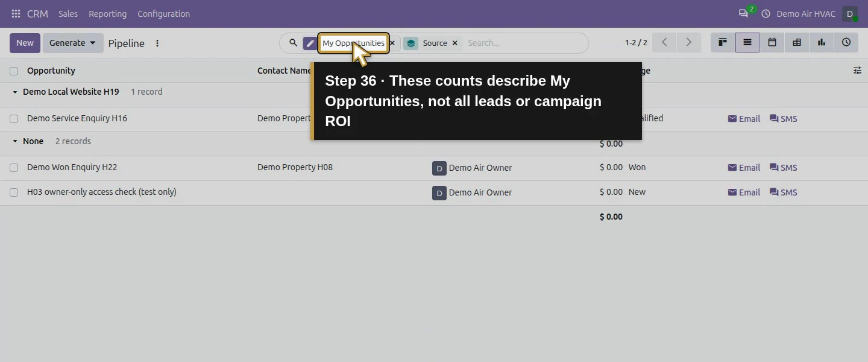Open Demo Won Enquiry H22 record
Viewport: 868px width, 362px height.
click(x=72, y=167)
